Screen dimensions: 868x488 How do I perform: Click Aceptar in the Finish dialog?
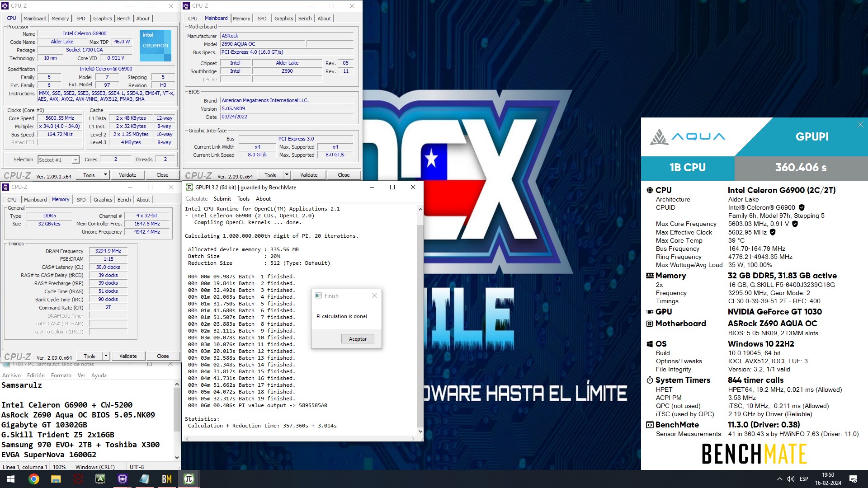[358, 339]
